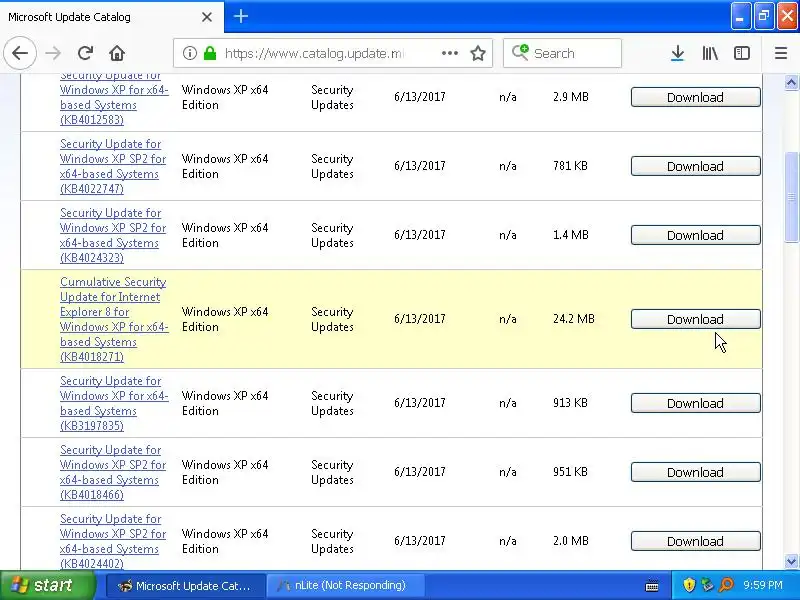
Task: Click the 913 KB size cell
Action: point(570,403)
